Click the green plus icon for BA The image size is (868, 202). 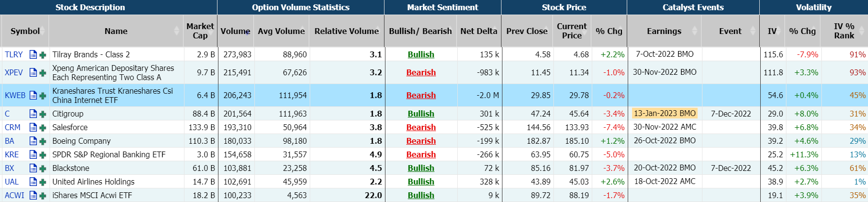pos(43,141)
